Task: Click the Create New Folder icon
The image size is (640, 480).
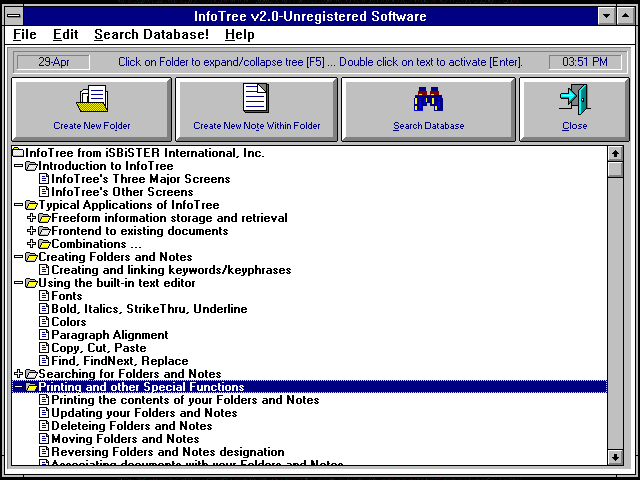Action: click(x=92, y=100)
